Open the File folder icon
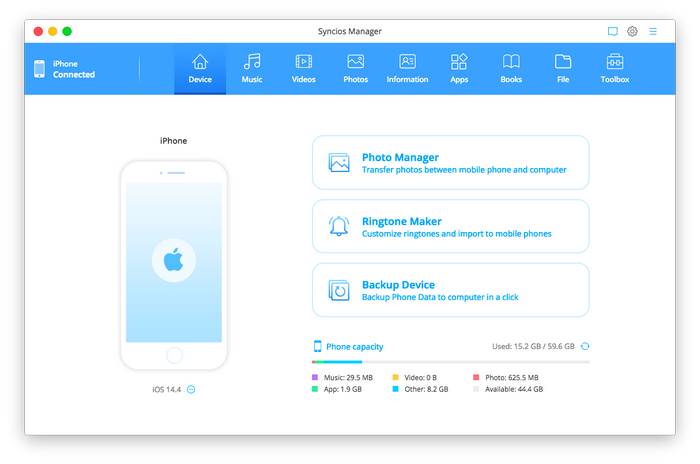 563,62
